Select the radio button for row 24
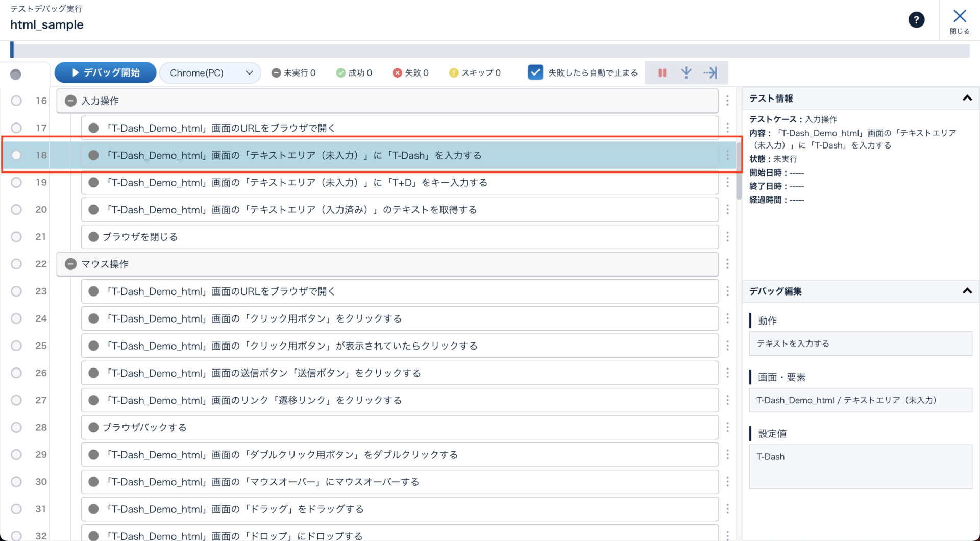The width and height of the screenshot is (980, 541). [16, 318]
